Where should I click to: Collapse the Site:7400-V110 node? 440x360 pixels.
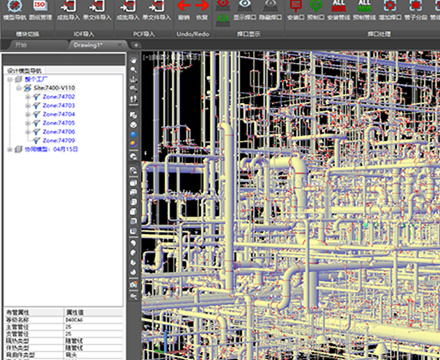19,88
